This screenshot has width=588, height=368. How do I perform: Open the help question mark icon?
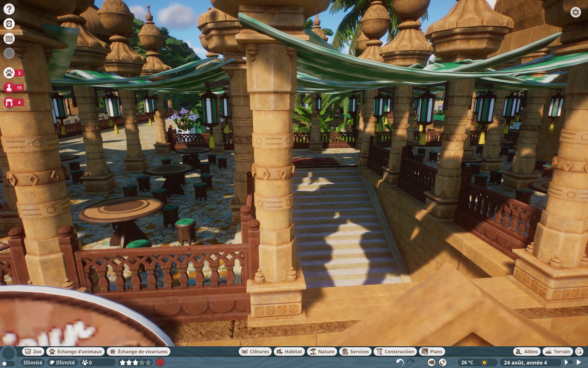pos(9,9)
